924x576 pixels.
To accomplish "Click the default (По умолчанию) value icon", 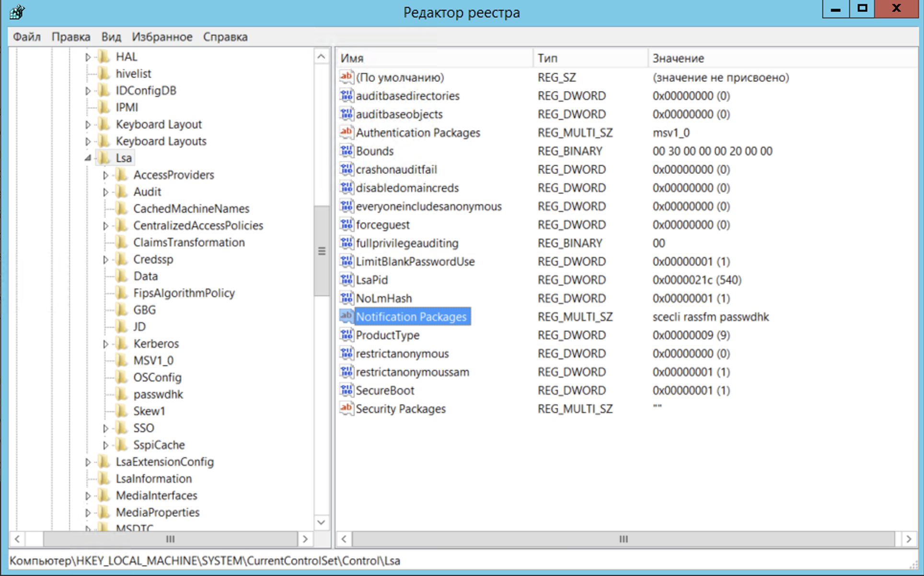I will [x=346, y=77].
